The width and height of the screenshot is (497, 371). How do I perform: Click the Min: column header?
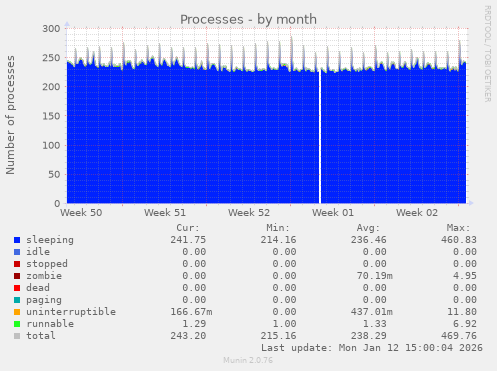click(278, 228)
